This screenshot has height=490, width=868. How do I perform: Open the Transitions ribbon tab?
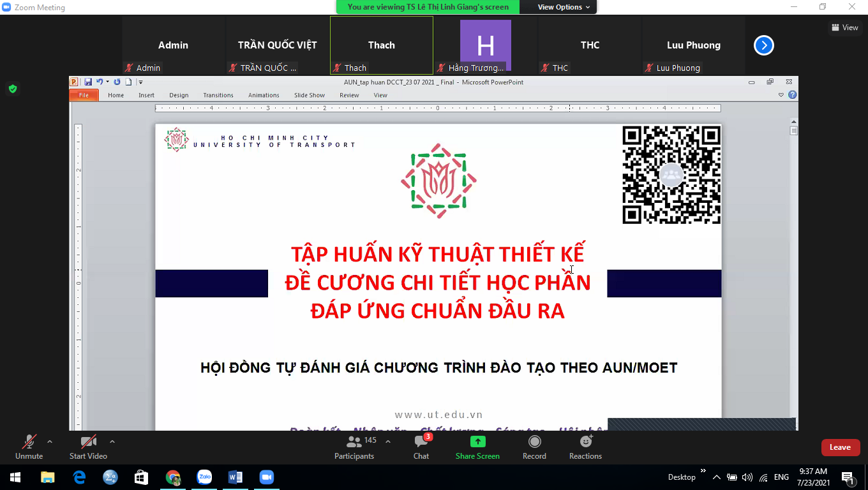point(218,95)
